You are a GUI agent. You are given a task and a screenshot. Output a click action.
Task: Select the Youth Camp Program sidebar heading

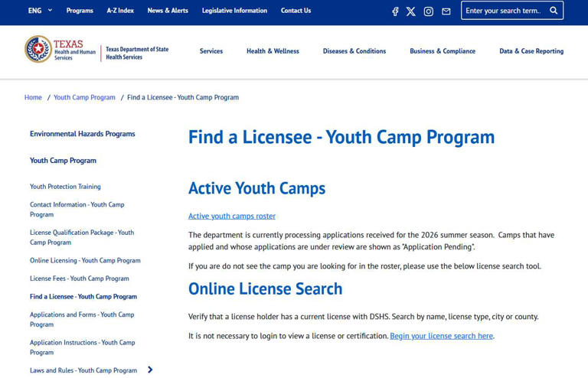coord(63,161)
